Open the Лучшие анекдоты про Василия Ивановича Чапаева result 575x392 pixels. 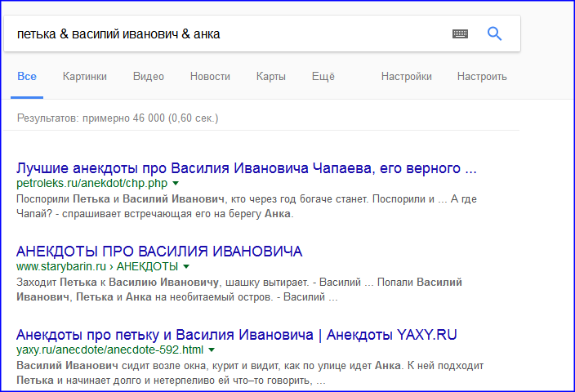246,169
